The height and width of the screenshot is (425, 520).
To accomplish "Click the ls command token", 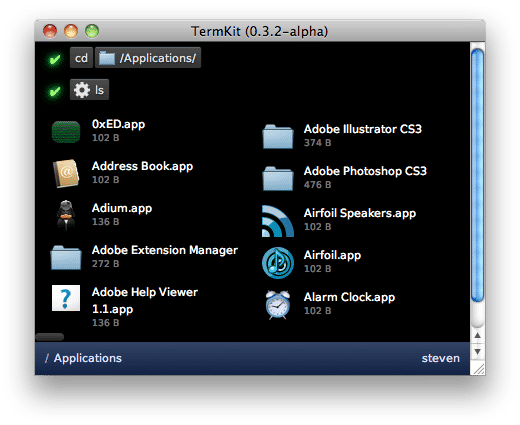I will pos(89,90).
